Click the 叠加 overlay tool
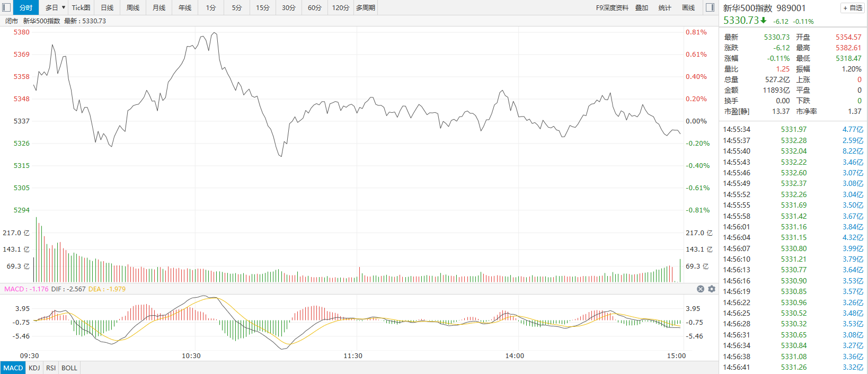This screenshot has height=374, width=868. pos(642,7)
